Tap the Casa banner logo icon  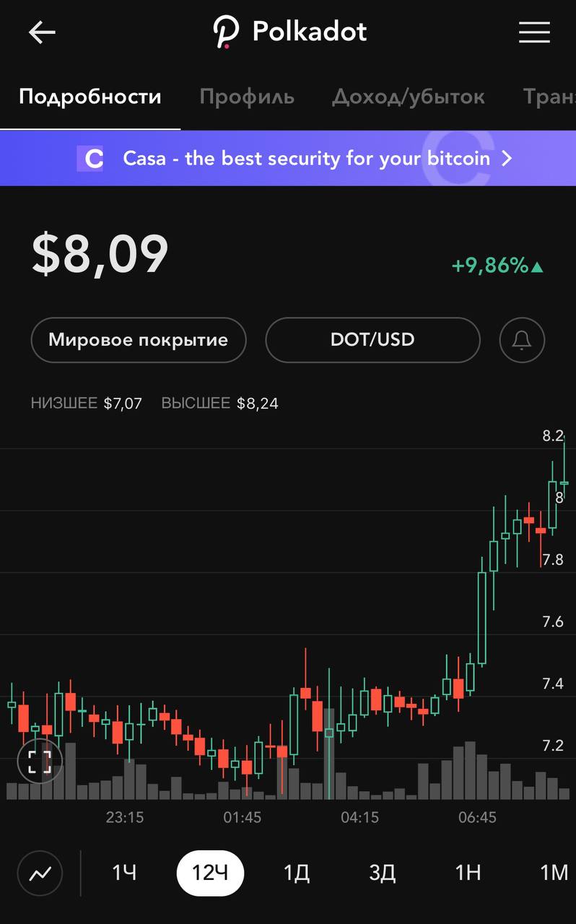pos(90,158)
